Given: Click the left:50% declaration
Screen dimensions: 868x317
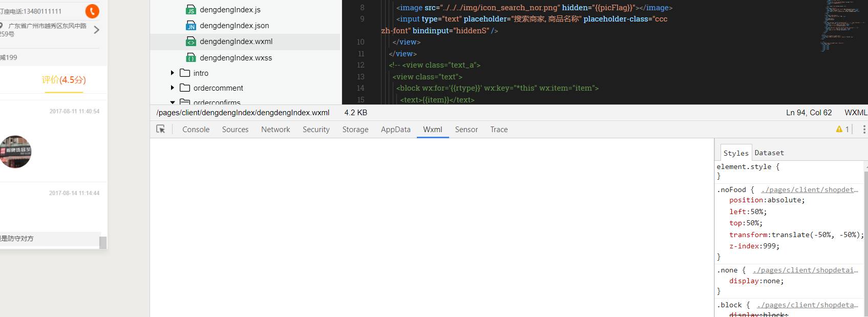Looking at the screenshot, I should (748, 212).
